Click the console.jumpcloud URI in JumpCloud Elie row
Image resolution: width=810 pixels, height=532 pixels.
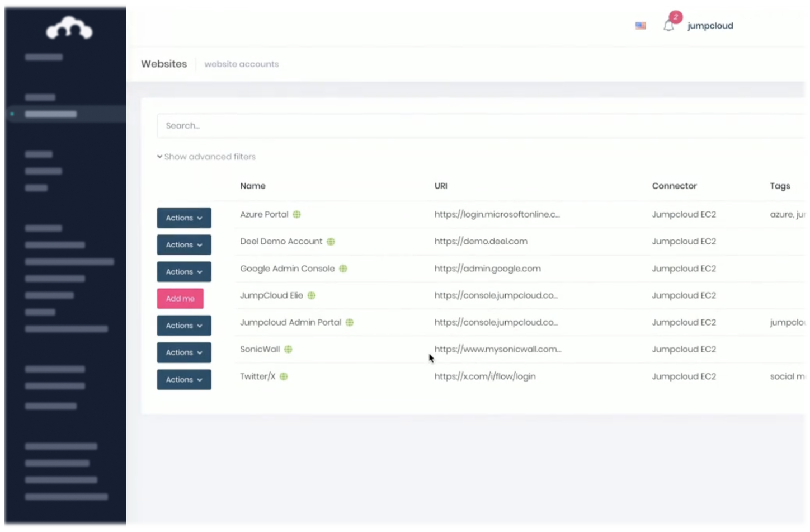(496, 296)
